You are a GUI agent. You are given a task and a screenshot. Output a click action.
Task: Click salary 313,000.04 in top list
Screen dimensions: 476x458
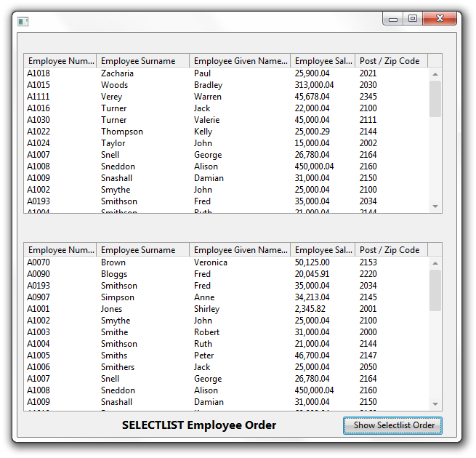click(x=314, y=85)
